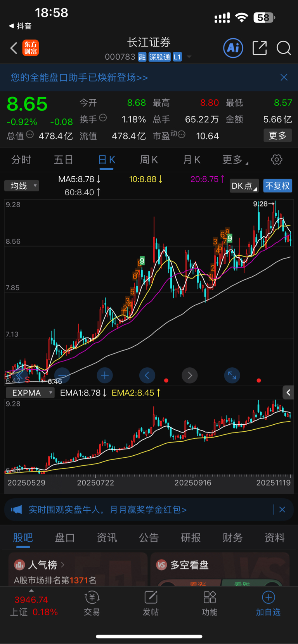The width and height of the screenshot is (298, 644).
Task: Open the 东方财富 logo icon
Action: [31, 48]
